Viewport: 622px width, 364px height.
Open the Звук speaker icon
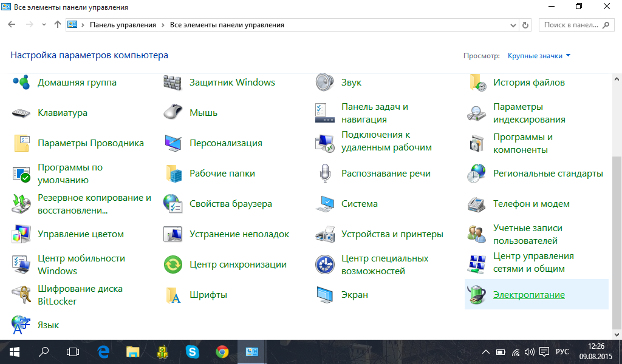pos(324,83)
